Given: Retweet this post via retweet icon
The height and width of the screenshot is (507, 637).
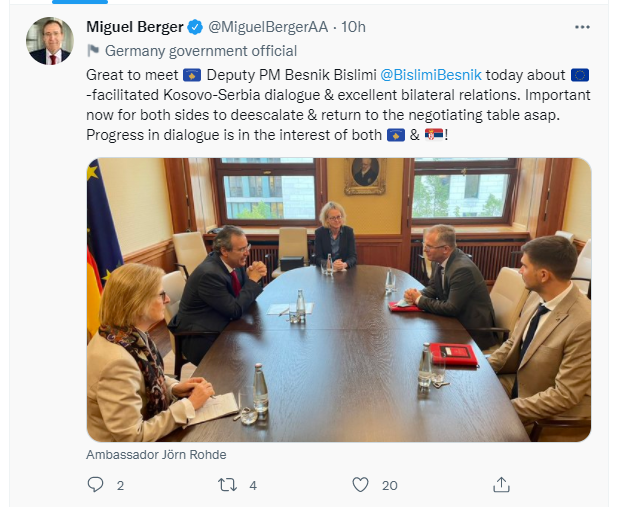Looking at the screenshot, I should pos(227,485).
